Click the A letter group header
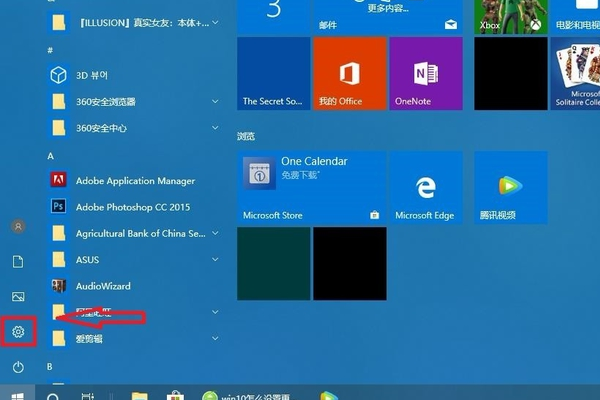Image resolution: width=600 pixels, height=400 pixels. 51,156
